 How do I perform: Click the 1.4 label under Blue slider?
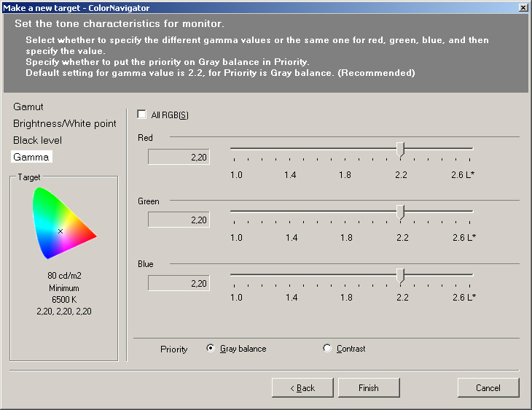click(292, 298)
